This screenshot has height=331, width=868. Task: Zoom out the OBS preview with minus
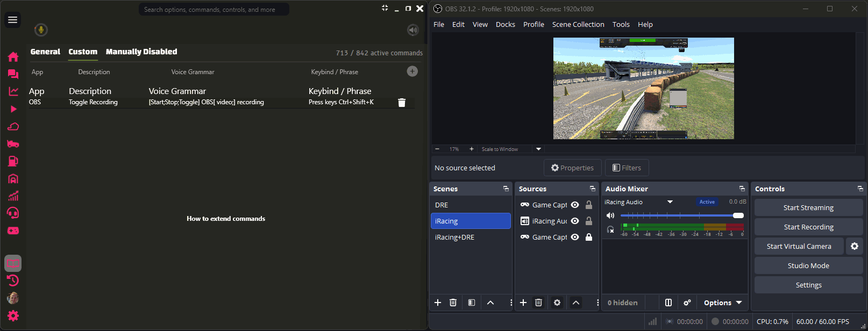437,149
